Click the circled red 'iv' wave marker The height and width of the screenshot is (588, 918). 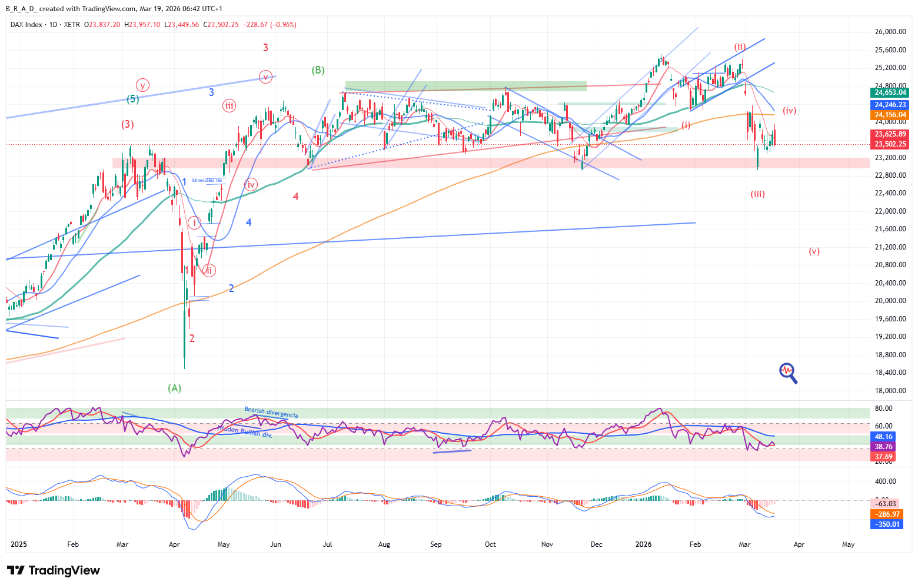coord(251,185)
